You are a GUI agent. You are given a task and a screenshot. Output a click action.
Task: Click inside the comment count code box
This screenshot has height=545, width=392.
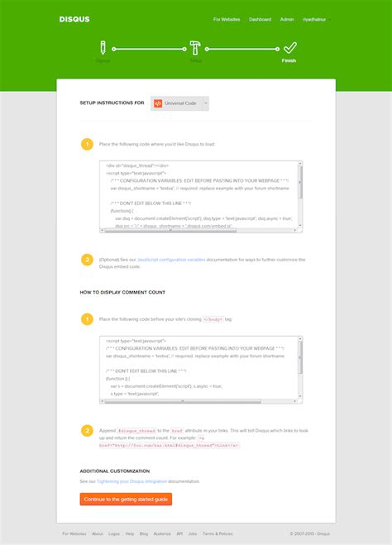click(x=198, y=367)
